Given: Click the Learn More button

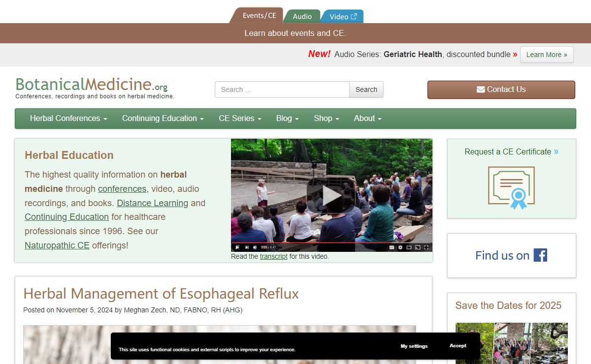Looking at the screenshot, I should 547,55.
